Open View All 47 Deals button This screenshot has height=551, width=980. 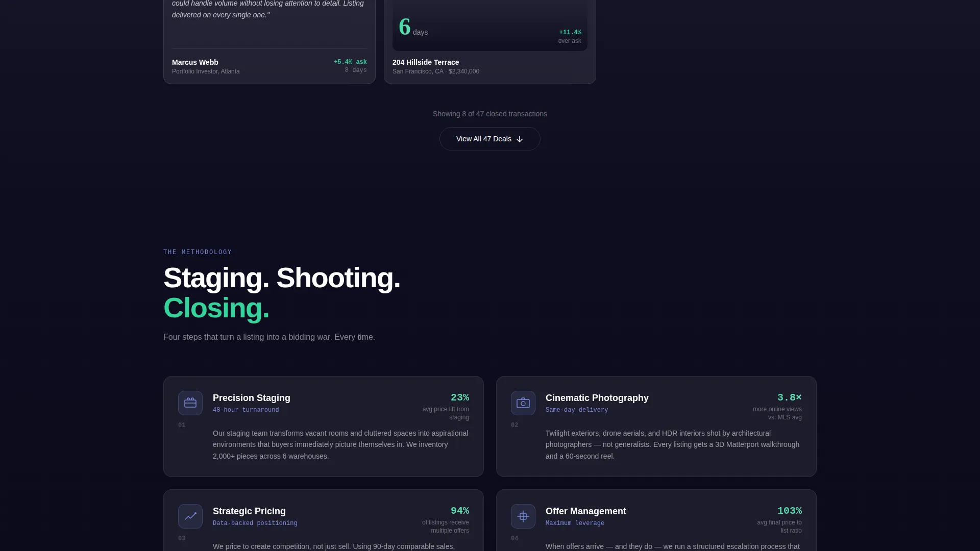click(490, 139)
